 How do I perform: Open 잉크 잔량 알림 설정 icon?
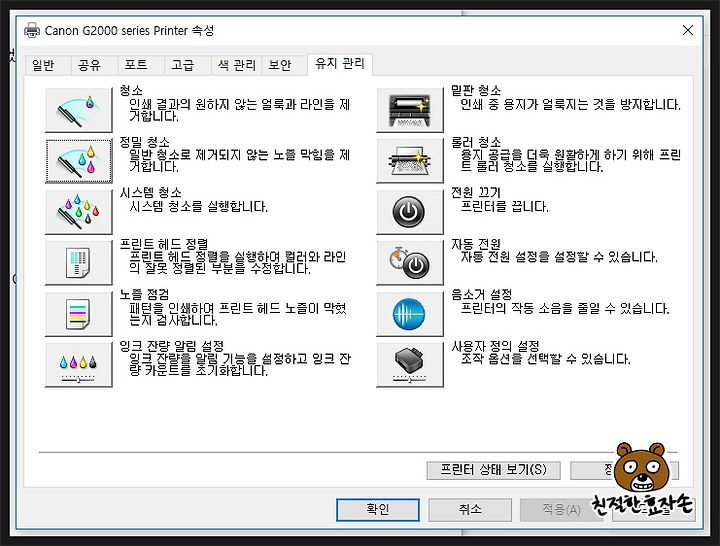pyautogui.click(x=79, y=365)
